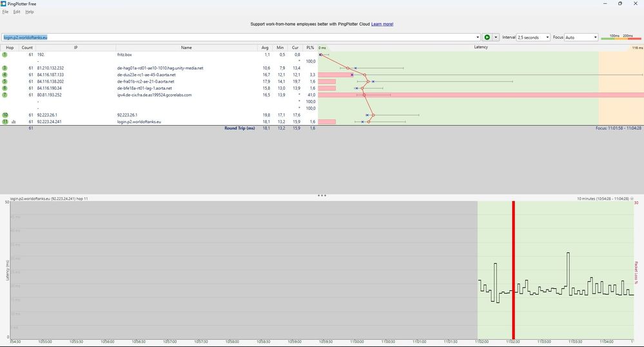Select the hop 5 green circle
644x347 pixels.
click(5, 81)
